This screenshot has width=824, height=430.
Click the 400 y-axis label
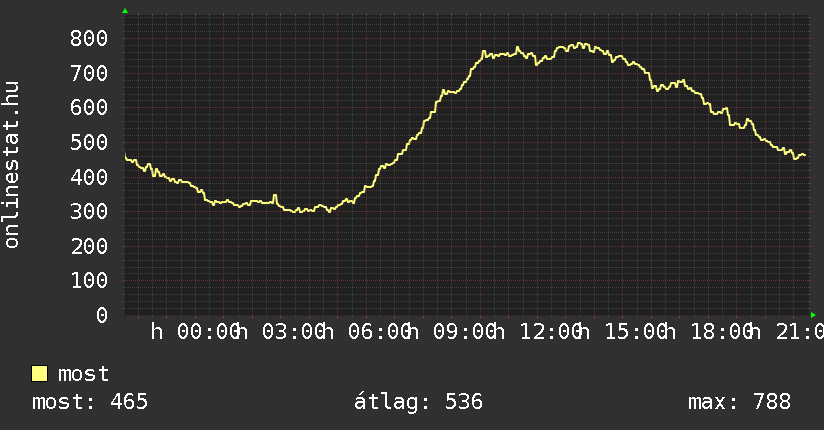[89, 177]
